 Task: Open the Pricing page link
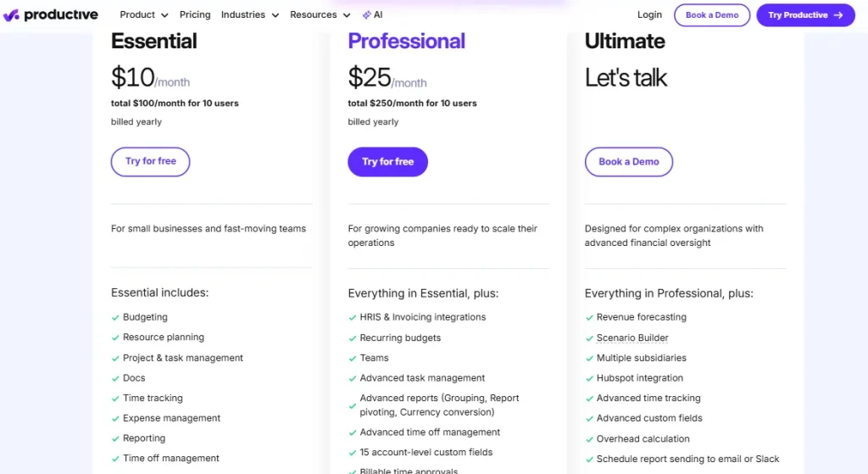[195, 14]
